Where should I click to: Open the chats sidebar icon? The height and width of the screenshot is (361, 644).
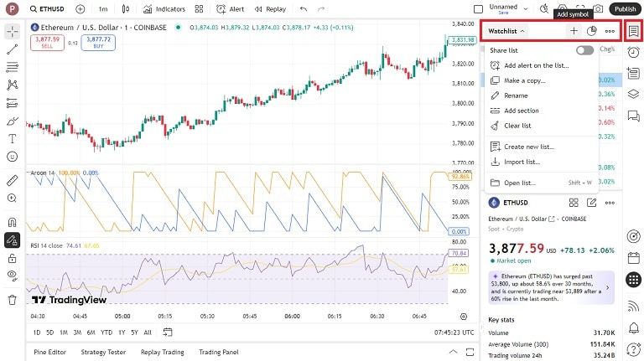click(633, 116)
